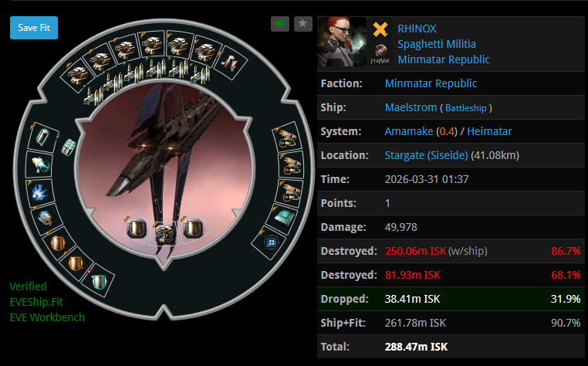Viewport: 588px width, 366px height.
Task: Click the damage control low-slot icon
Action: (x=271, y=242)
